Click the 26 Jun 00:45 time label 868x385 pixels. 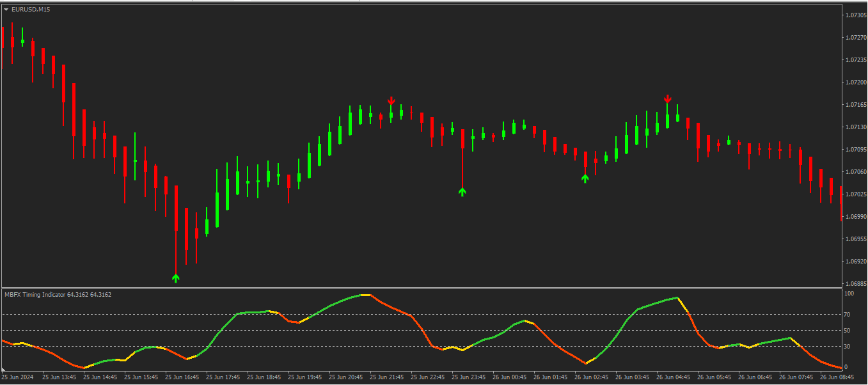point(510,377)
